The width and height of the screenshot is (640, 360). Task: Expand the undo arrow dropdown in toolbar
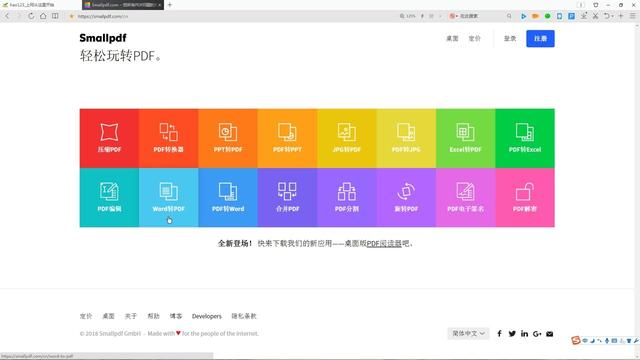coord(612,16)
